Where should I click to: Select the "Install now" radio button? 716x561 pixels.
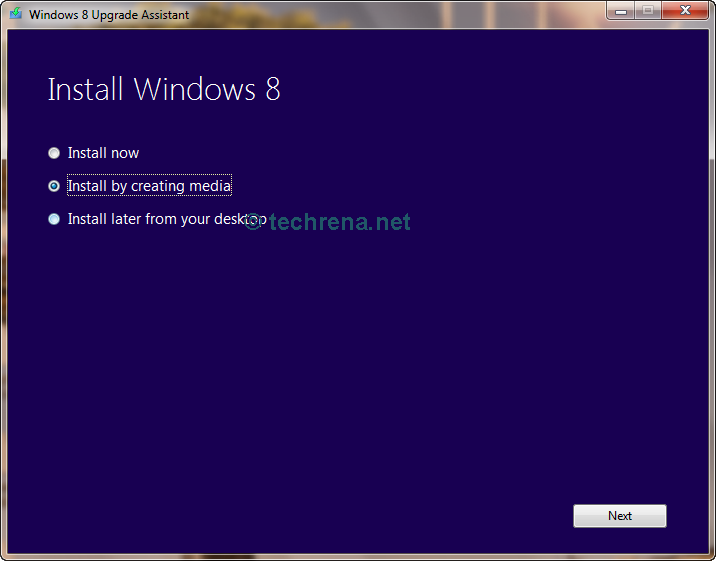coord(54,153)
